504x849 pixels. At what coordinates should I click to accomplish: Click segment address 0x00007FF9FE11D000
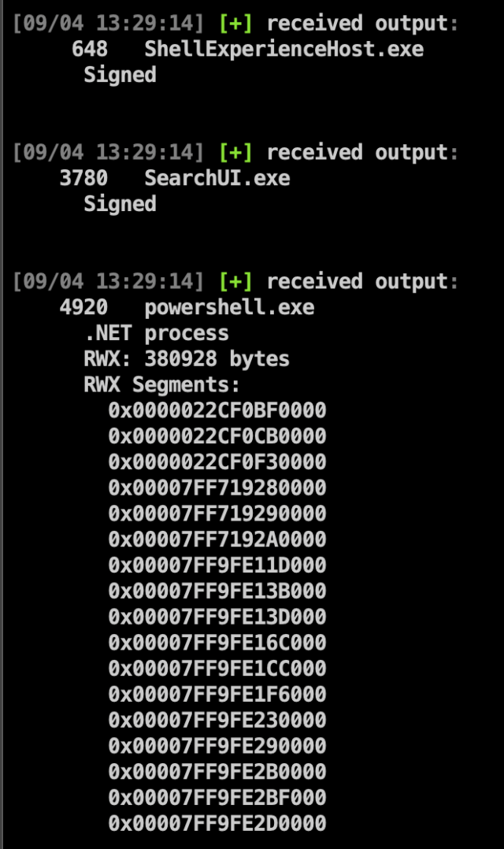[x=217, y=565]
